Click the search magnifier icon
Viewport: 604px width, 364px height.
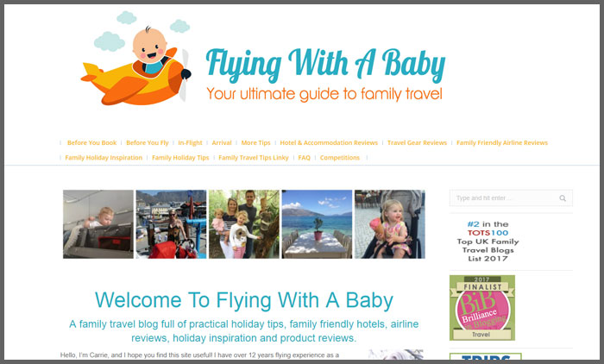pyautogui.click(x=563, y=198)
